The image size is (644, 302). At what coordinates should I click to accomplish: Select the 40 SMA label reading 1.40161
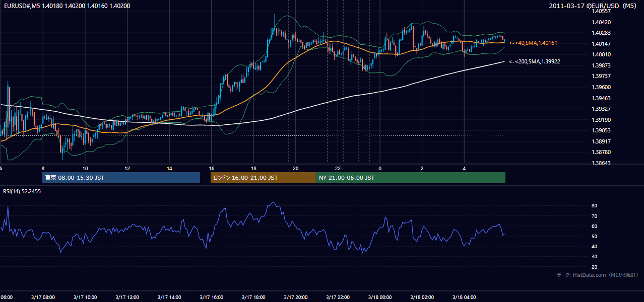click(x=533, y=43)
